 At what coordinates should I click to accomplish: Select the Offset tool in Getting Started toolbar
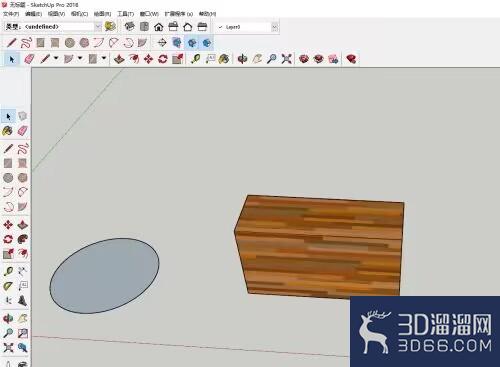(134, 59)
